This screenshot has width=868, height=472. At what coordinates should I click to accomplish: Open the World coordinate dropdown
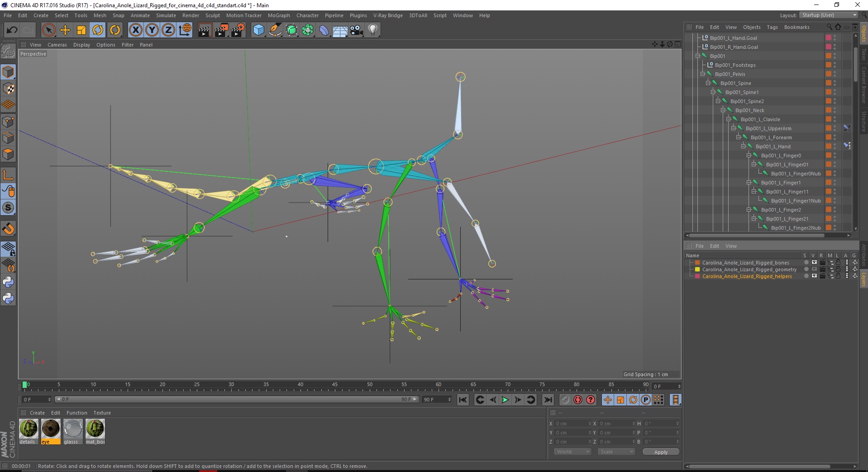click(572, 452)
